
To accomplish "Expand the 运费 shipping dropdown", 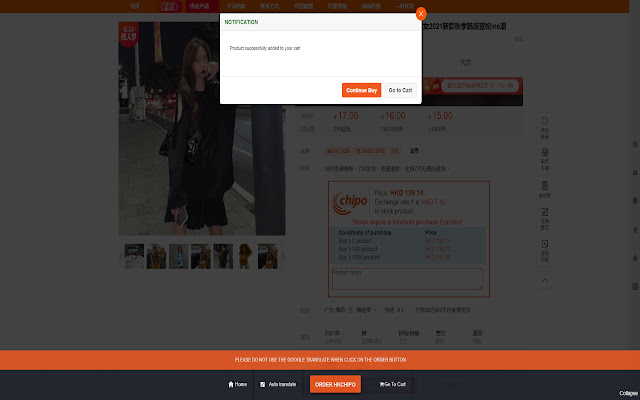I will click(416, 151).
